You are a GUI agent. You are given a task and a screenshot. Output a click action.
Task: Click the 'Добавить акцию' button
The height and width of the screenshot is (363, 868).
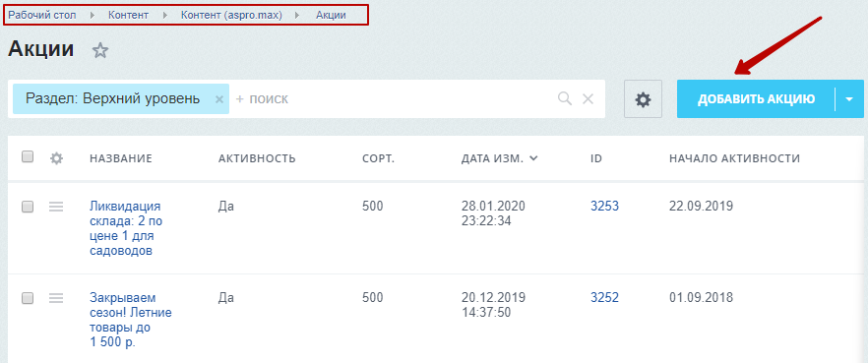pyautogui.click(x=756, y=99)
